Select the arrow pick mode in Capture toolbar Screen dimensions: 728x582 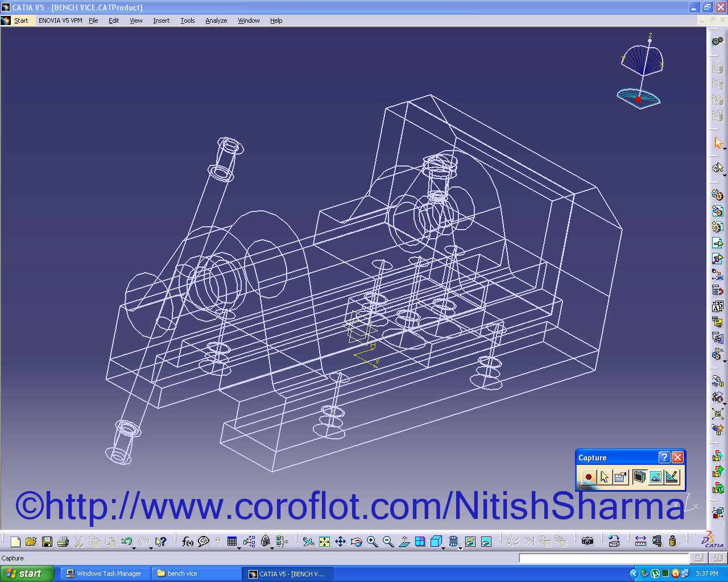pyautogui.click(x=604, y=477)
